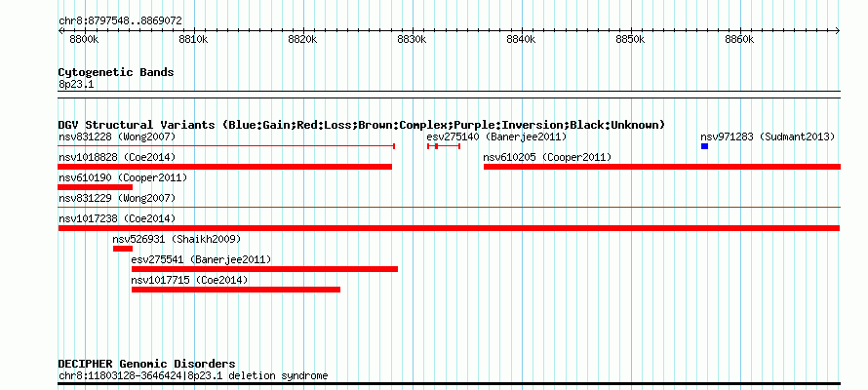868x390 pixels.
Task: Click the nsv831228 (Wong2007) variant label
Action: pyautogui.click(x=117, y=136)
